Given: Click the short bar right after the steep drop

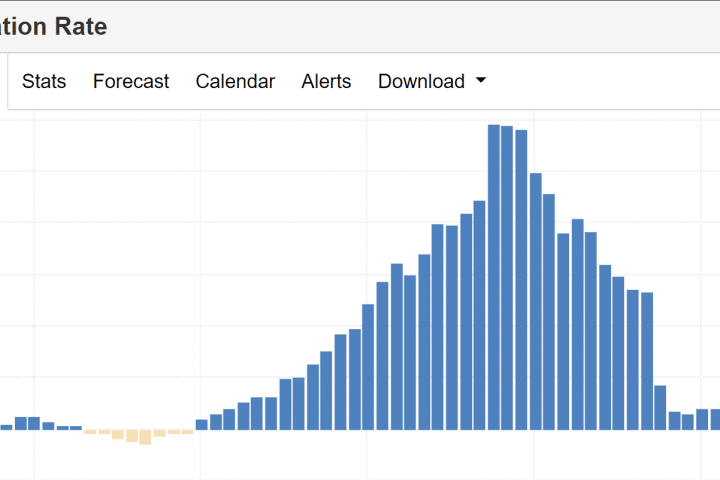Looking at the screenshot, I should [x=661, y=407].
